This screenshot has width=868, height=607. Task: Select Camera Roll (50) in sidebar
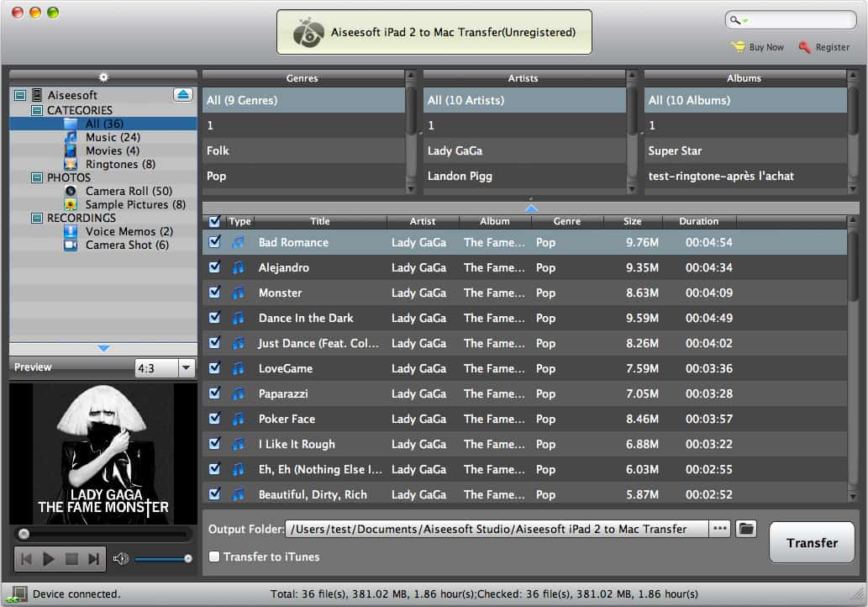[128, 191]
